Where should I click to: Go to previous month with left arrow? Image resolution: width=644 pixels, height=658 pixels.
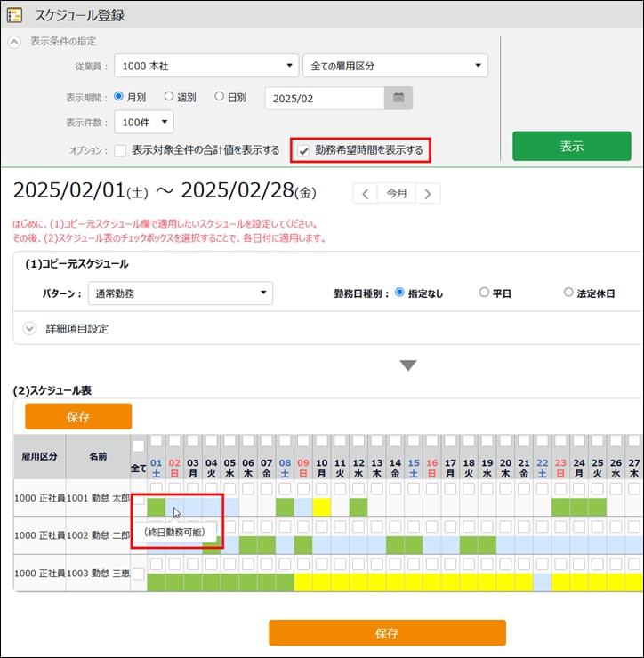point(365,194)
